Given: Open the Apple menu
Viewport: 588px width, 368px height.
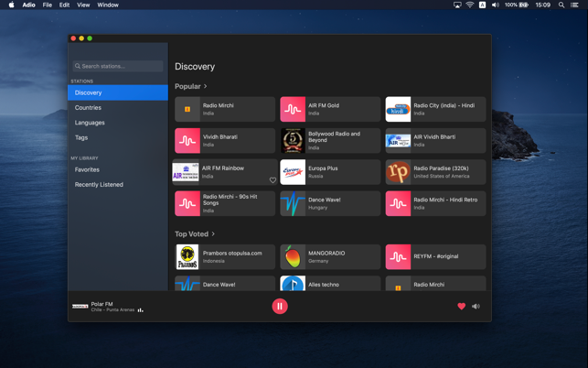Looking at the screenshot, I should (12, 5).
